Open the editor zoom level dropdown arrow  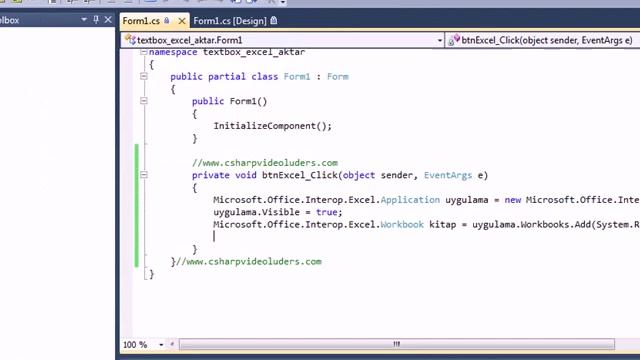point(161,345)
